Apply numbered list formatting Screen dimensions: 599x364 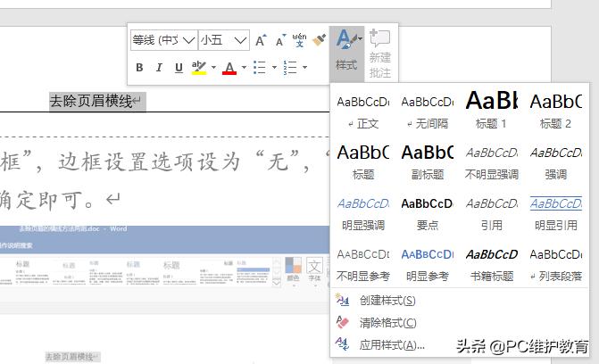pos(290,68)
